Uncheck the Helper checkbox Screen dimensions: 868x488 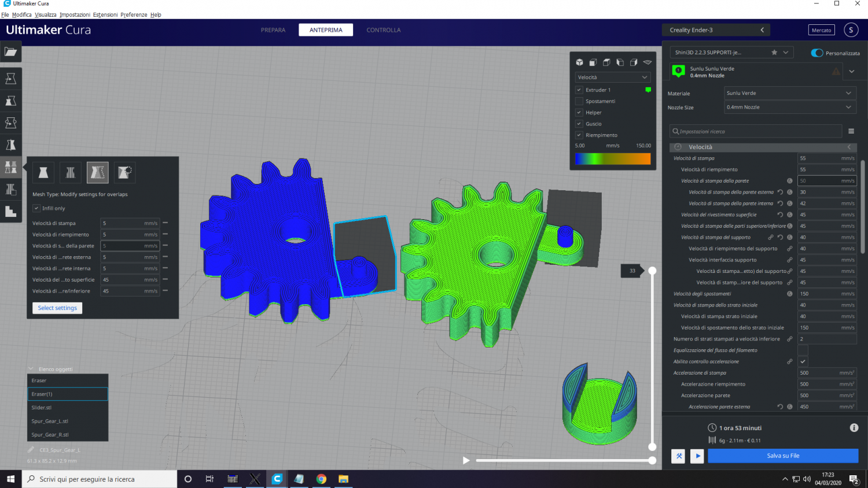click(579, 112)
